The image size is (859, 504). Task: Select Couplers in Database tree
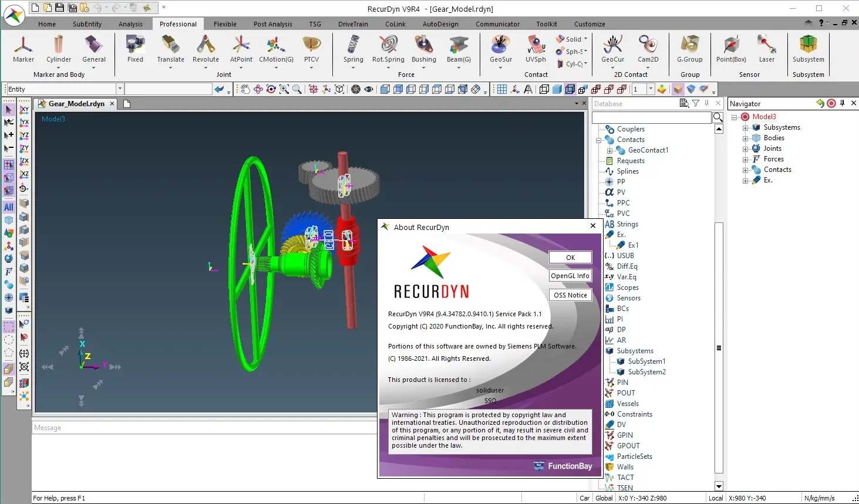tap(631, 129)
